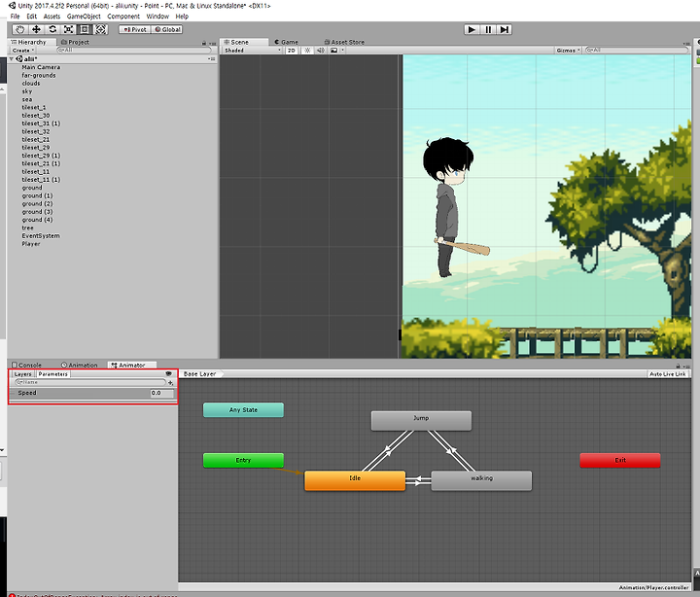Switch to the Console tab
The image size is (700, 597).
coord(27,365)
